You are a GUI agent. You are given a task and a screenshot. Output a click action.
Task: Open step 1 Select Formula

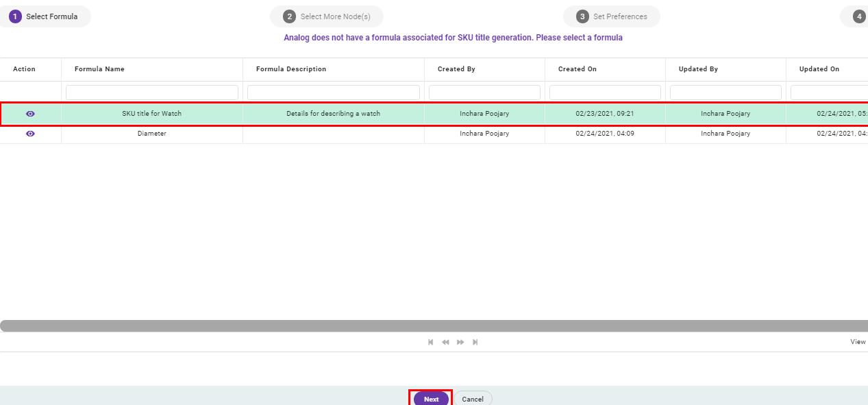click(x=45, y=16)
